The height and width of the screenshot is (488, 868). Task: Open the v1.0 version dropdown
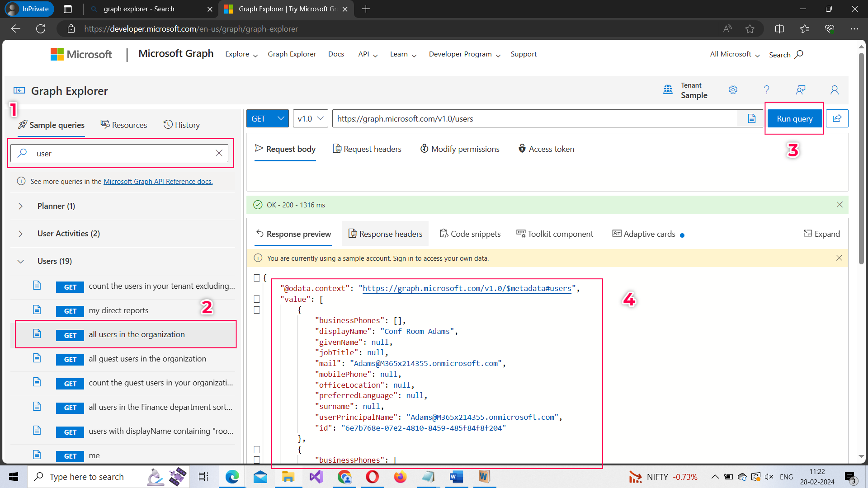(x=311, y=118)
